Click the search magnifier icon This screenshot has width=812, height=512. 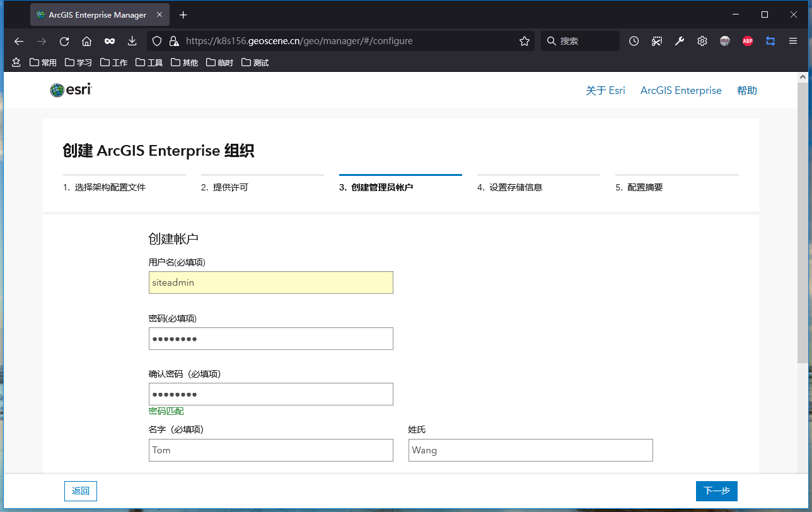tap(551, 41)
